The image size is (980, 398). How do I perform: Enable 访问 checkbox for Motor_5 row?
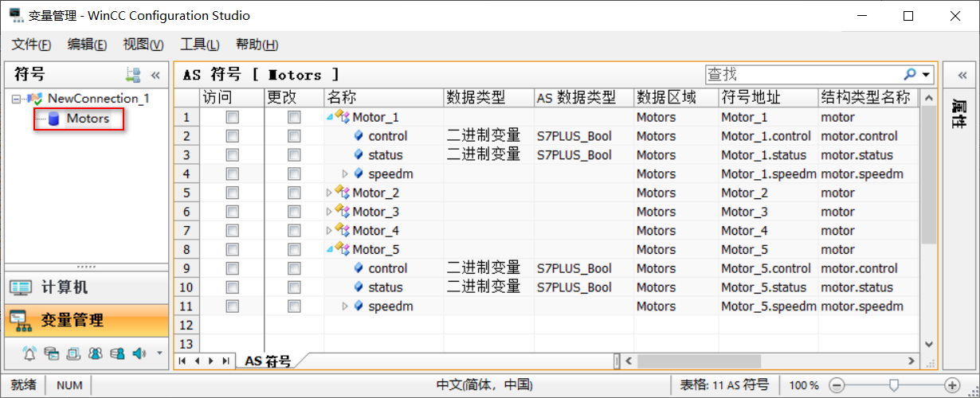click(x=232, y=249)
